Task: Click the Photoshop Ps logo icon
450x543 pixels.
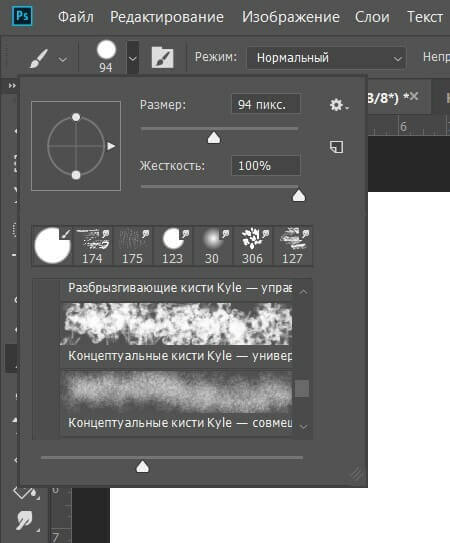Action: pos(22,16)
